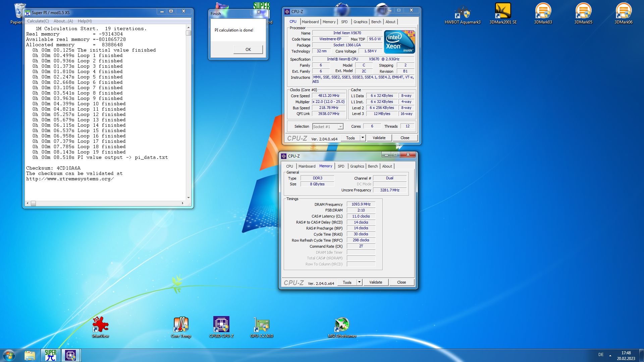Open Help(H) menu in Super PI
This screenshot has width=644, height=362.
tap(85, 21)
